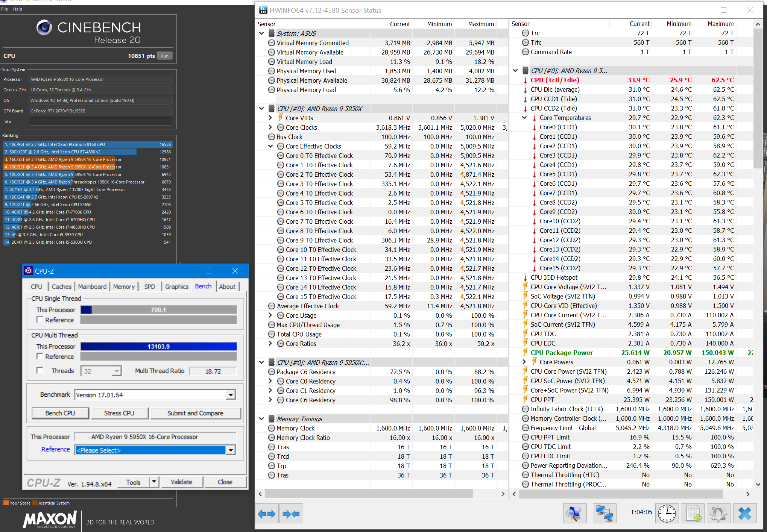This screenshot has width=767, height=532.
Task: Expand the Core VIDs sensor row
Action: tap(270, 118)
